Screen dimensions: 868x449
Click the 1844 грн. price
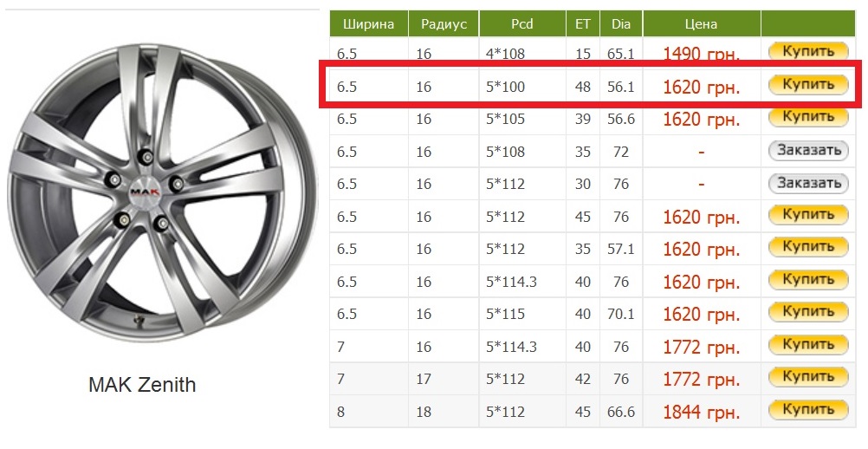pos(701,411)
